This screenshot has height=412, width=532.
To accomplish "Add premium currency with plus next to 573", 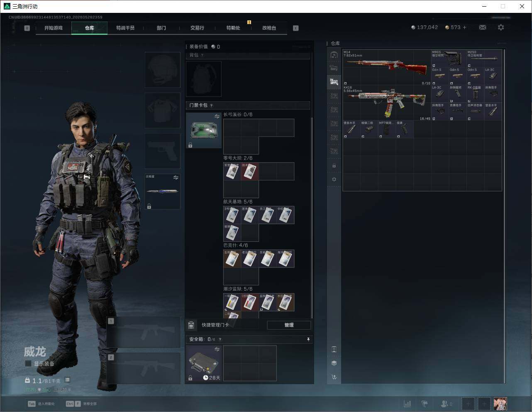I will (464, 27).
